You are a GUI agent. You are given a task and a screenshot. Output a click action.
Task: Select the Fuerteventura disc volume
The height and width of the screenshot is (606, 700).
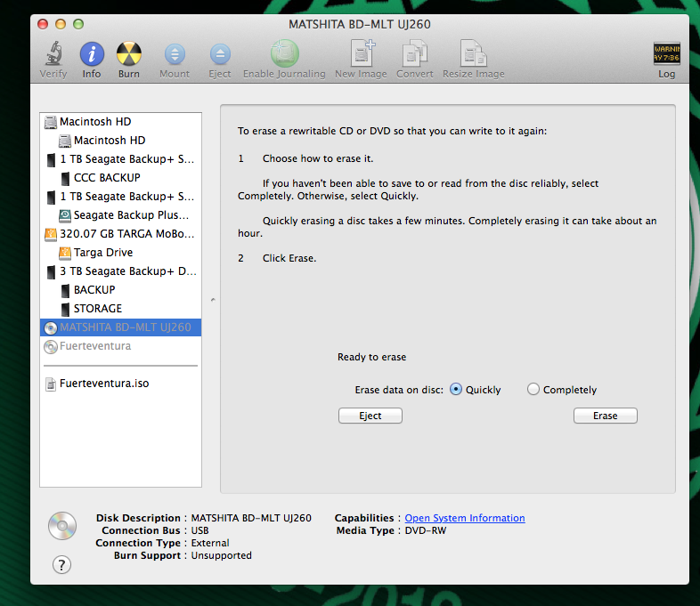pos(120,346)
